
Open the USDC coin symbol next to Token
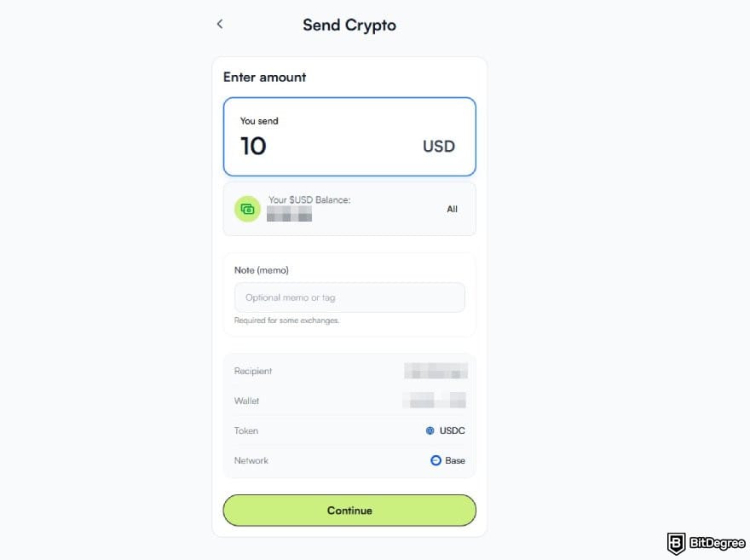(430, 430)
